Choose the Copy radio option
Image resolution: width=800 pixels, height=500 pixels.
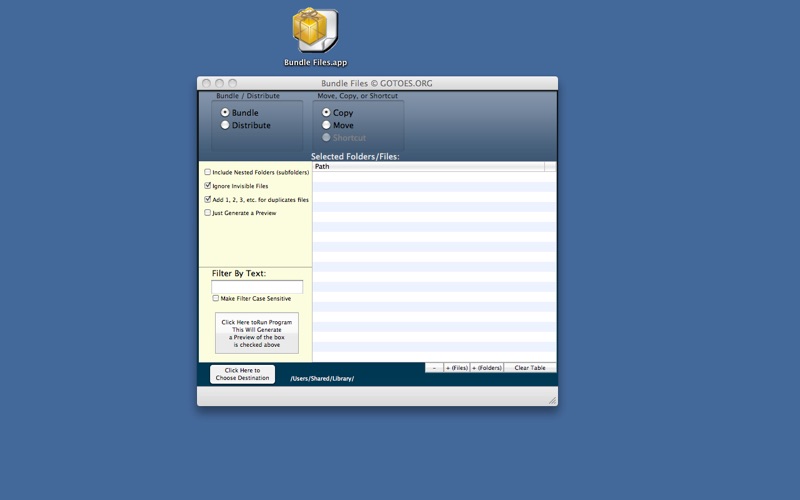[x=326, y=112]
